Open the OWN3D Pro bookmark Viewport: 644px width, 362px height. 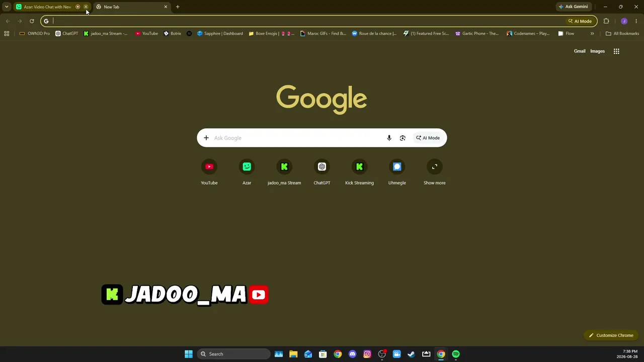[35, 34]
